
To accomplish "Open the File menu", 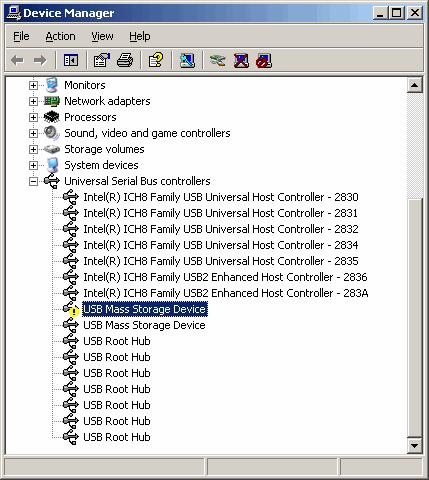I will pos(21,36).
